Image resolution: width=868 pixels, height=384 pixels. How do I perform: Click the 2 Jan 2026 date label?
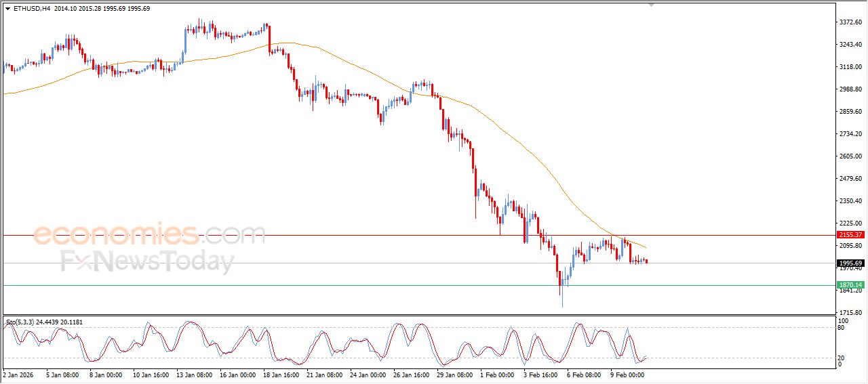tap(18, 374)
